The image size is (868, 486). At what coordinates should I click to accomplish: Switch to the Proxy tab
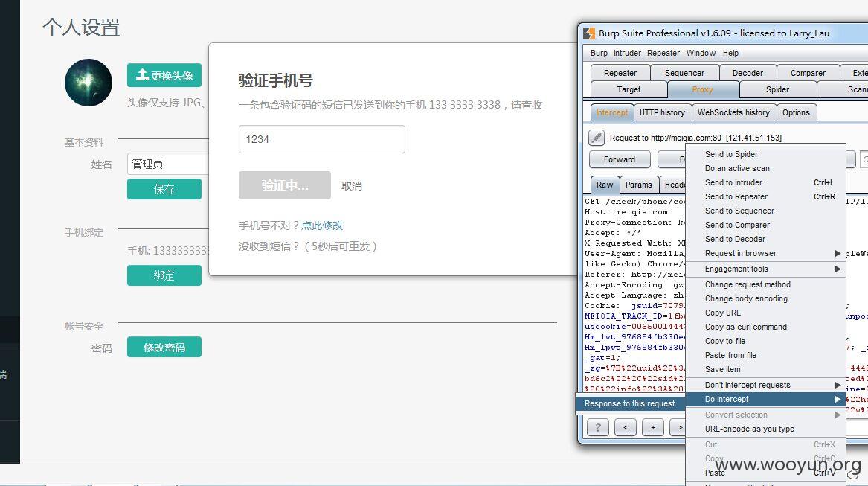[702, 89]
